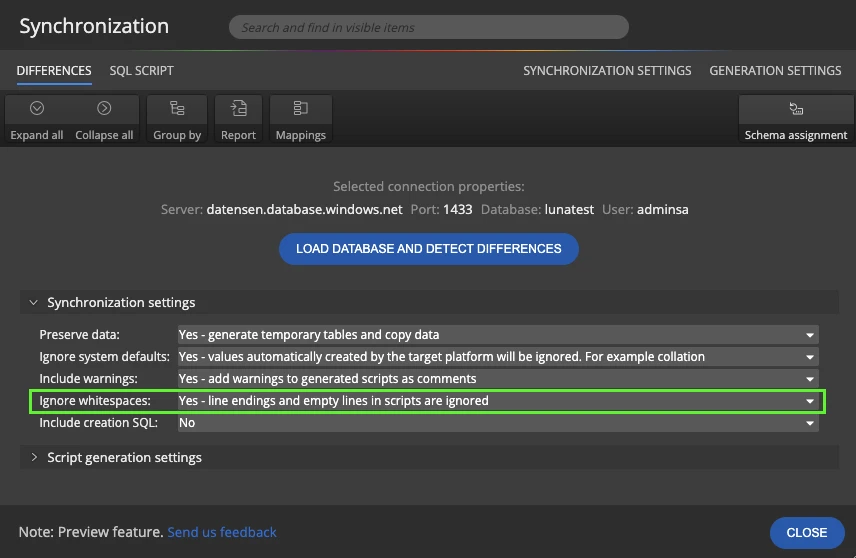Open the Group by toolbar option
This screenshot has height=558, width=856.
point(177,119)
